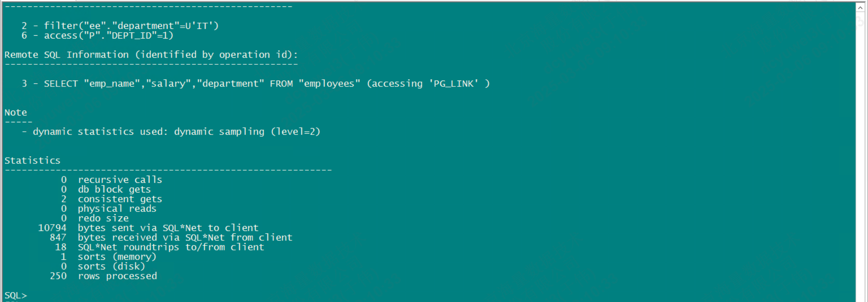
Task: Click the 'sorts (memory)' statistic line
Action: pos(117,257)
